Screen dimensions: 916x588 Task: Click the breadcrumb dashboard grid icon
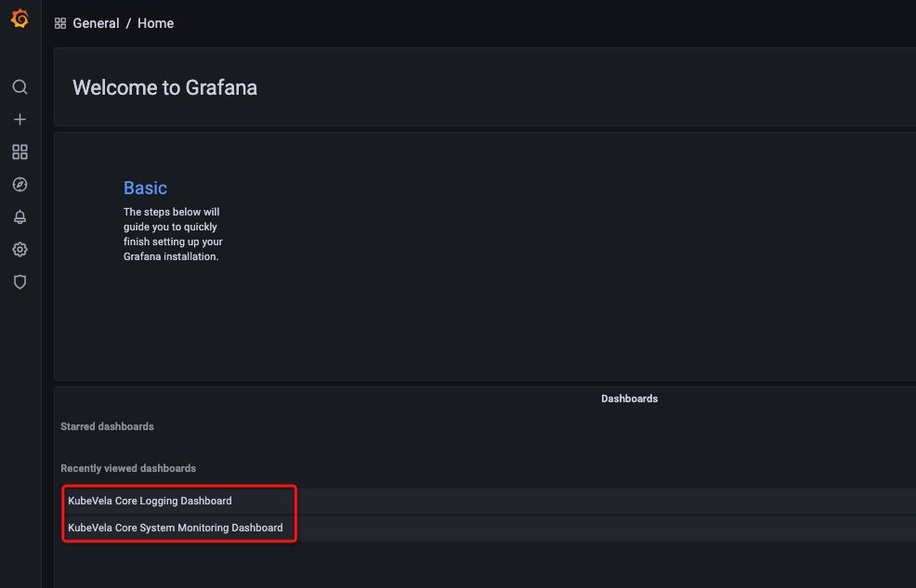pyautogui.click(x=60, y=23)
